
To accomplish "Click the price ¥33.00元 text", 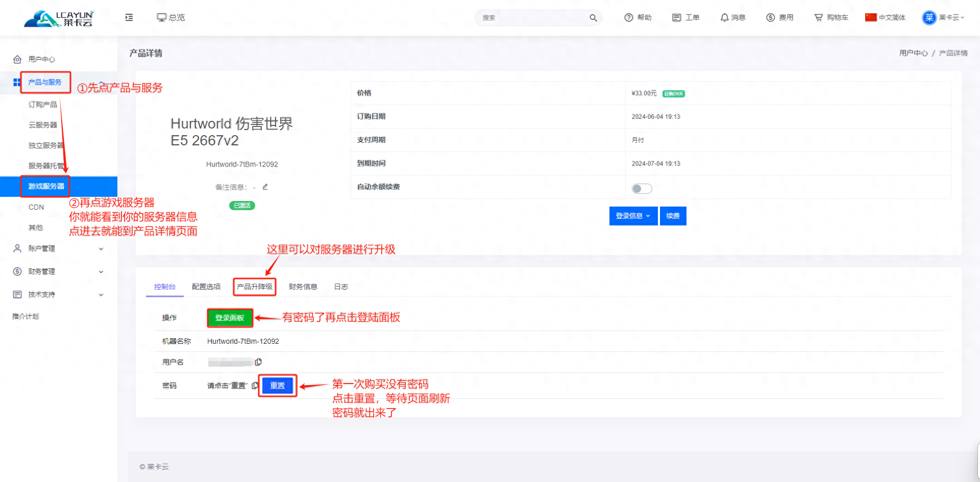I will coord(644,93).
